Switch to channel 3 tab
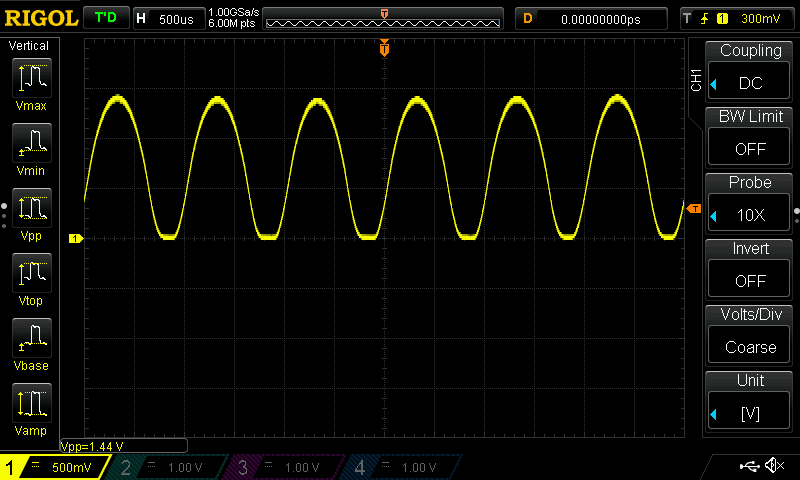 coord(280,467)
